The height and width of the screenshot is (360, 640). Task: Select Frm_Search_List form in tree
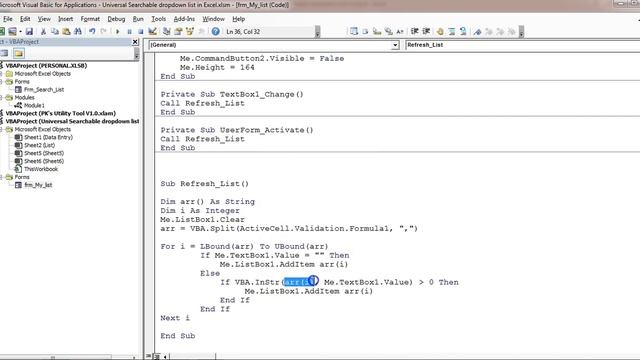(x=44, y=89)
